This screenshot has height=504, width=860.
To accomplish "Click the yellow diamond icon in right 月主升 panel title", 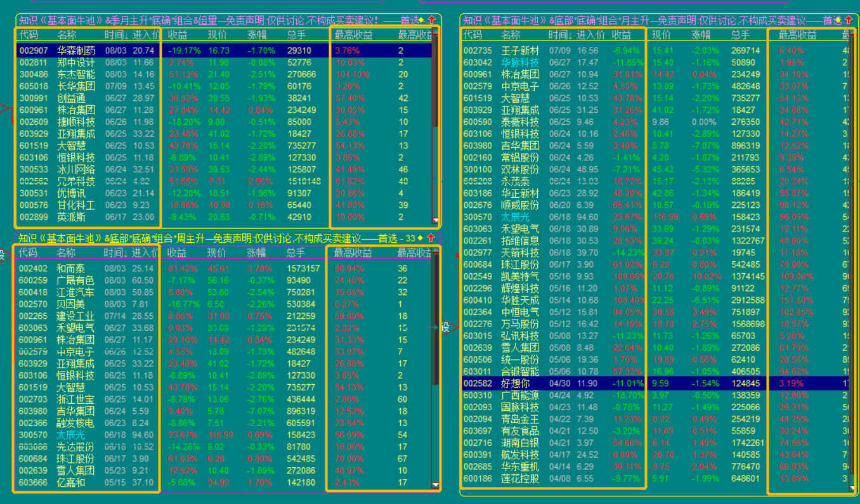I will tap(838, 20).
